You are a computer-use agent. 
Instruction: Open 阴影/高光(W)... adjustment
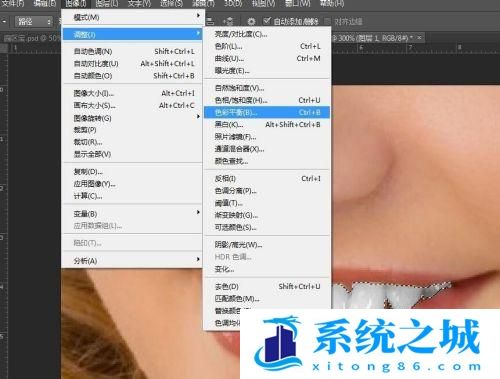tap(267, 245)
